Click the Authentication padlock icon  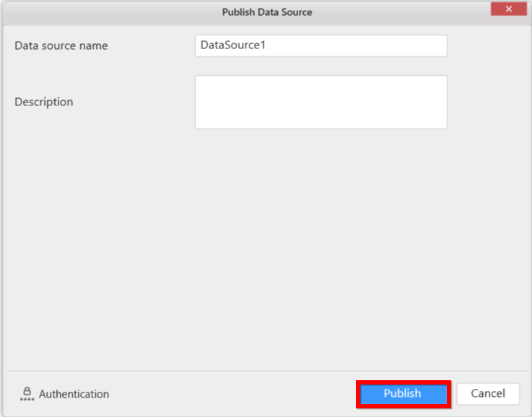coord(27,392)
